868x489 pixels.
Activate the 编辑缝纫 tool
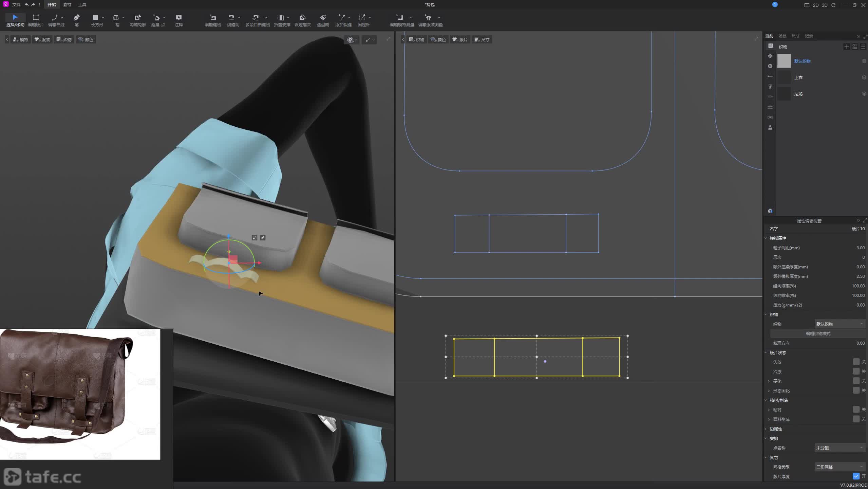click(x=212, y=20)
